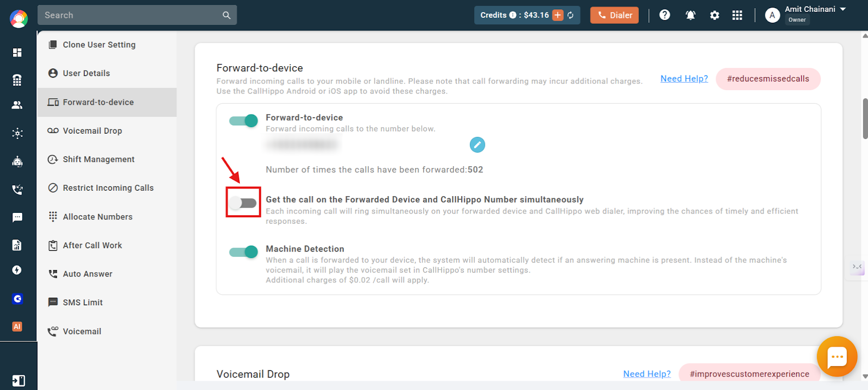Open Clone User Setting menu item

[107, 45]
